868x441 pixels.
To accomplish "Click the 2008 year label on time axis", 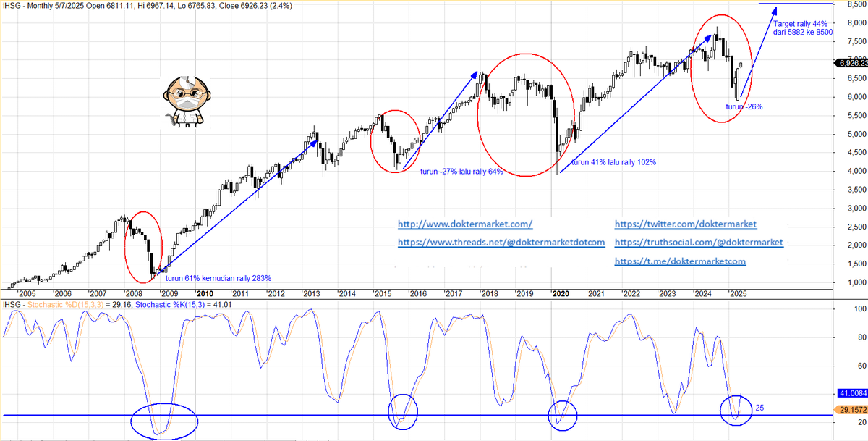I will 134,294.
